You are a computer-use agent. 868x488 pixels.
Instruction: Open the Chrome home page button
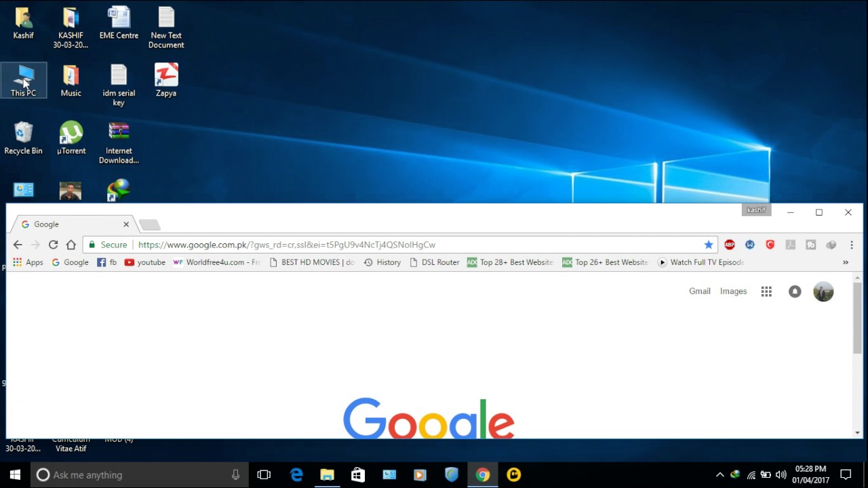(x=71, y=245)
